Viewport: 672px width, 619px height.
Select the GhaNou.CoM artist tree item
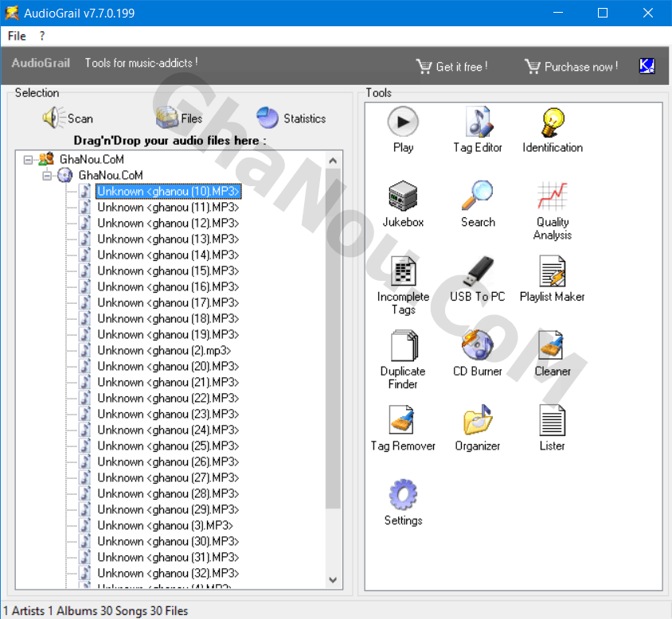pos(92,159)
